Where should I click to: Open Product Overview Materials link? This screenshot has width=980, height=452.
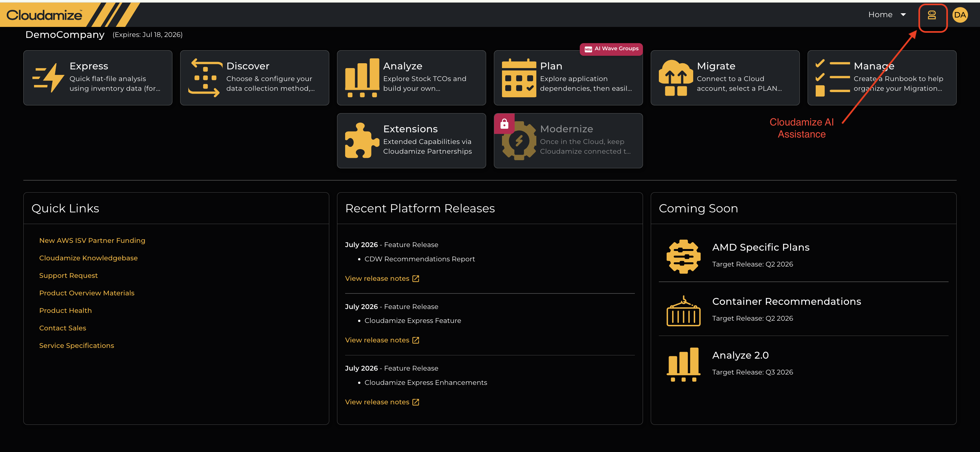coord(87,293)
